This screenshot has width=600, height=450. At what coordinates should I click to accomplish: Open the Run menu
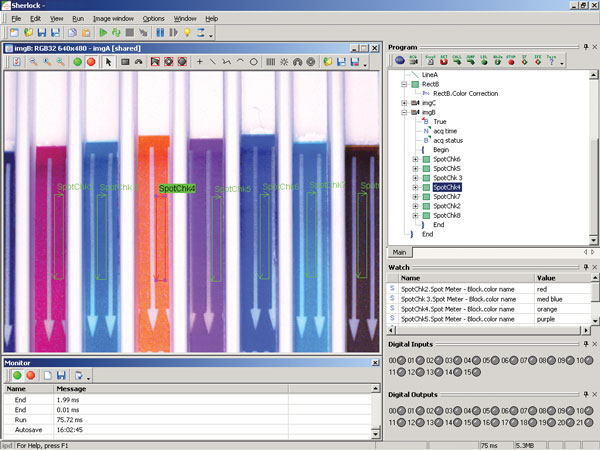[x=78, y=18]
